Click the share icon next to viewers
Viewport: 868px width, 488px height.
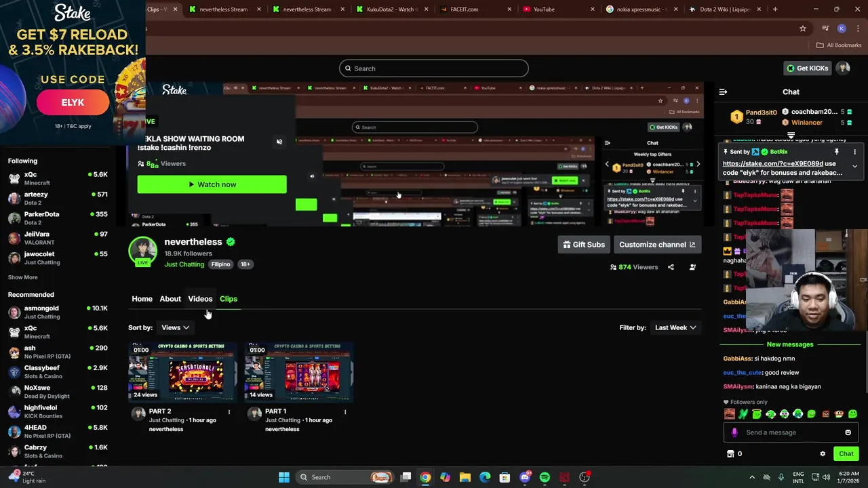tap(671, 267)
